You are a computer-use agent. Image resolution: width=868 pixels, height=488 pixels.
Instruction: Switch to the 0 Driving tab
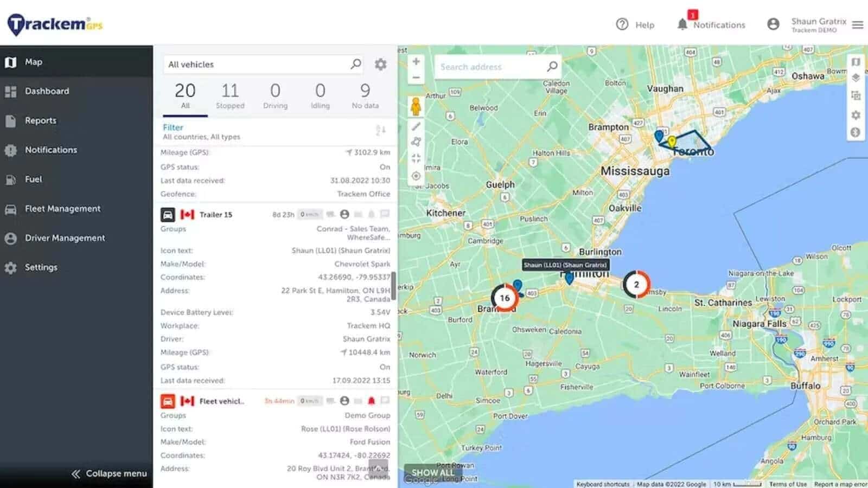[x=276, y=95]
